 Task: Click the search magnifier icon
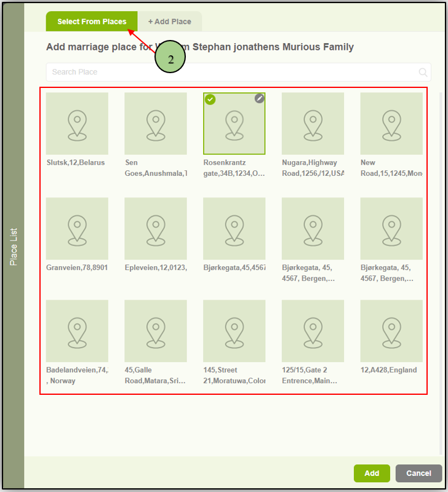point(423,73)
